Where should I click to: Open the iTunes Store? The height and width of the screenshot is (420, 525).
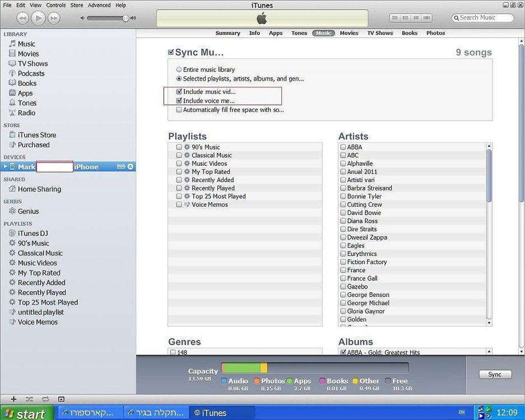(x=37, y=135)
